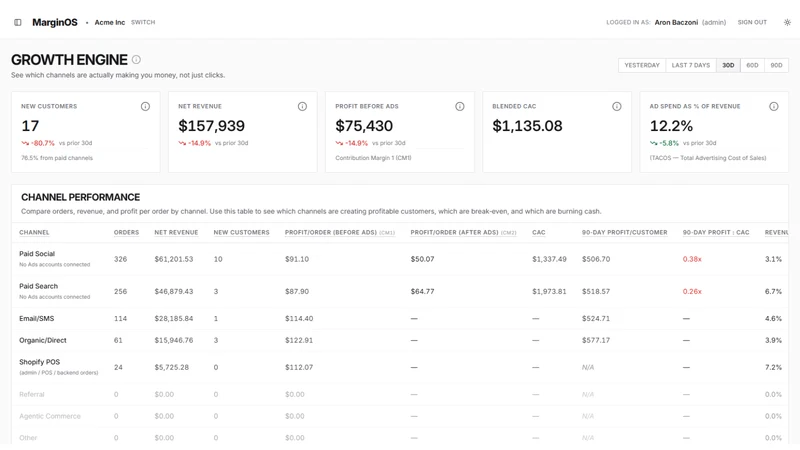This screenshot has height=450, width=800.
Task: Click the $75,430 profit figure
Action: 364,126
